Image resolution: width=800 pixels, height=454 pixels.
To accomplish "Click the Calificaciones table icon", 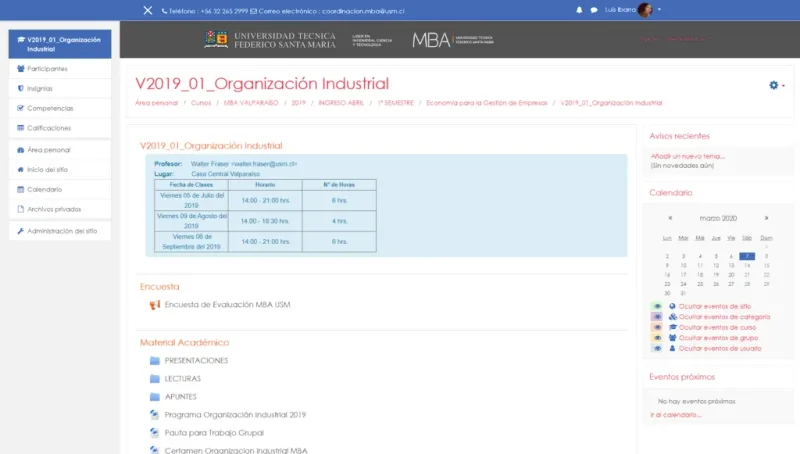I will 20,128.
